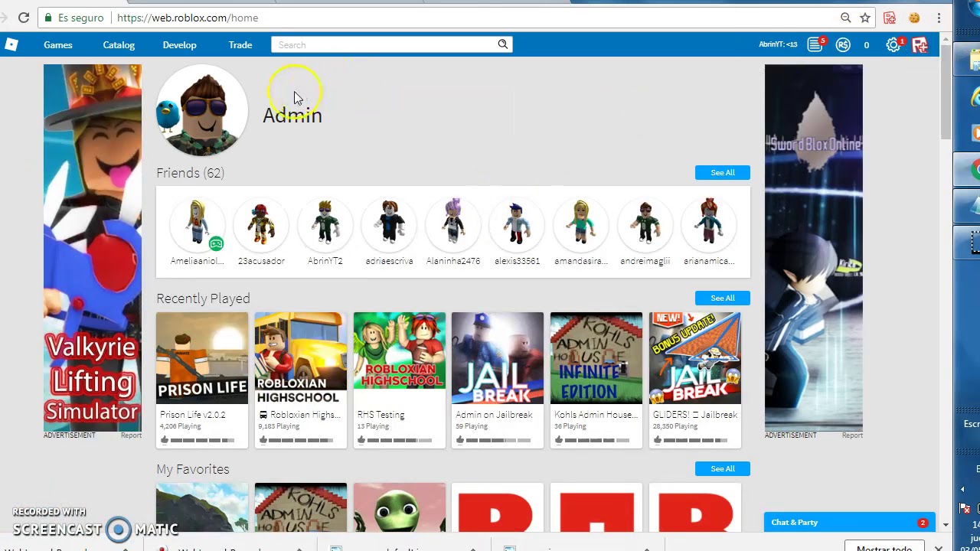Viewport: 980px width, 551px height.
Task: Open the browser zoom magnifier icon
Action: (x=845, y=18)
